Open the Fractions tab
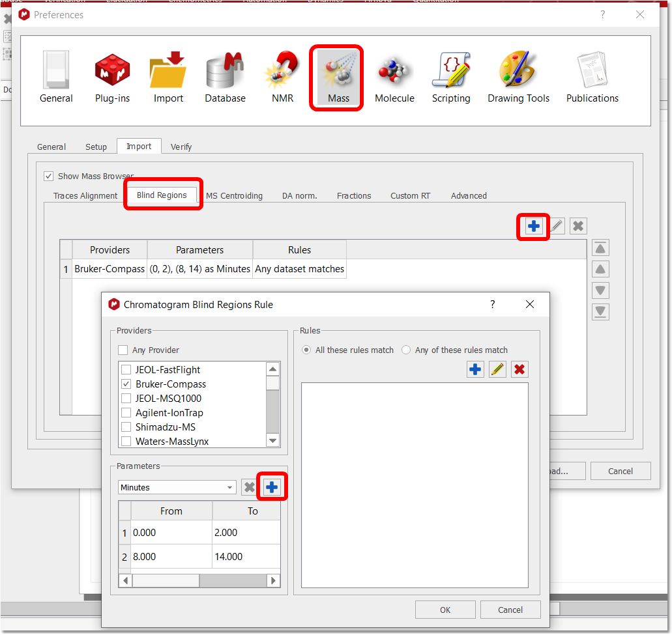This screenshot has height=635, width=672. click(x=354, y=195)
